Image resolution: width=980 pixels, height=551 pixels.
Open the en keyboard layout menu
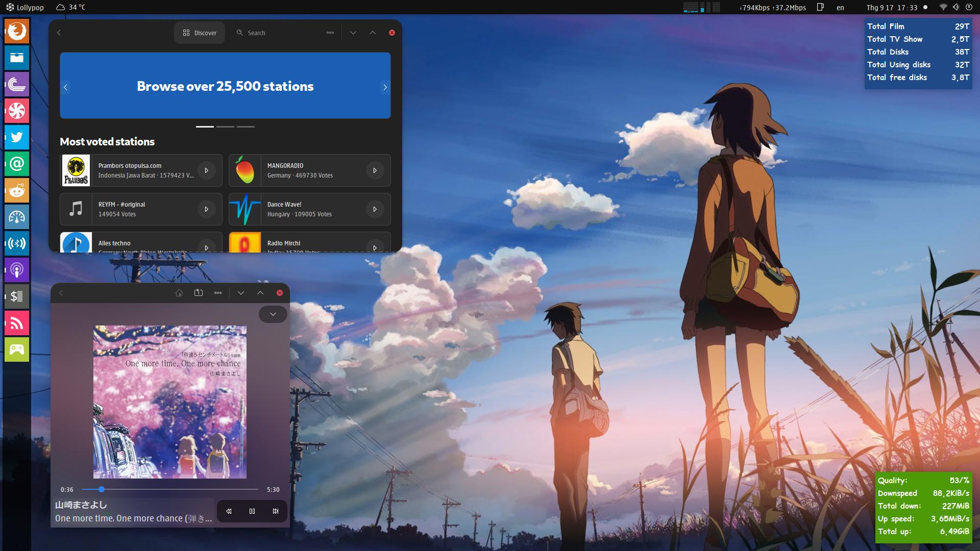click(x=840, y=8)
